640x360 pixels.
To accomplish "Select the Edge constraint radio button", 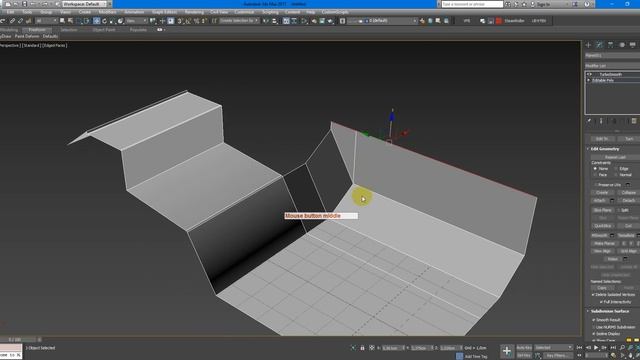I will [616, 169].
